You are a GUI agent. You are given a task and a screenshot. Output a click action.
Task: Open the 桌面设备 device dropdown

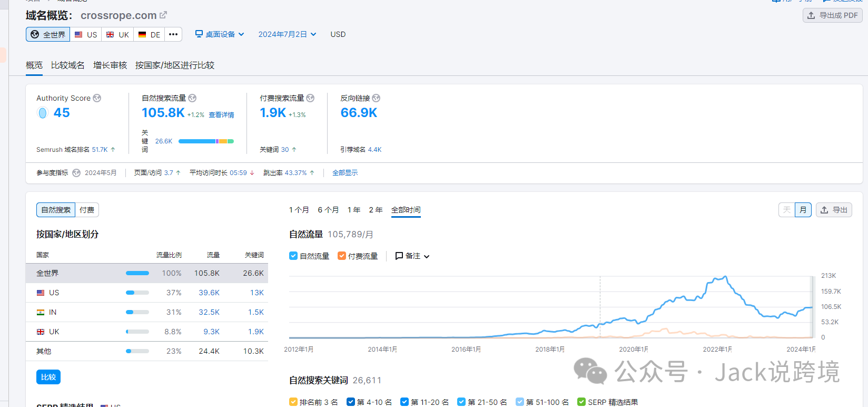(220, 34)
